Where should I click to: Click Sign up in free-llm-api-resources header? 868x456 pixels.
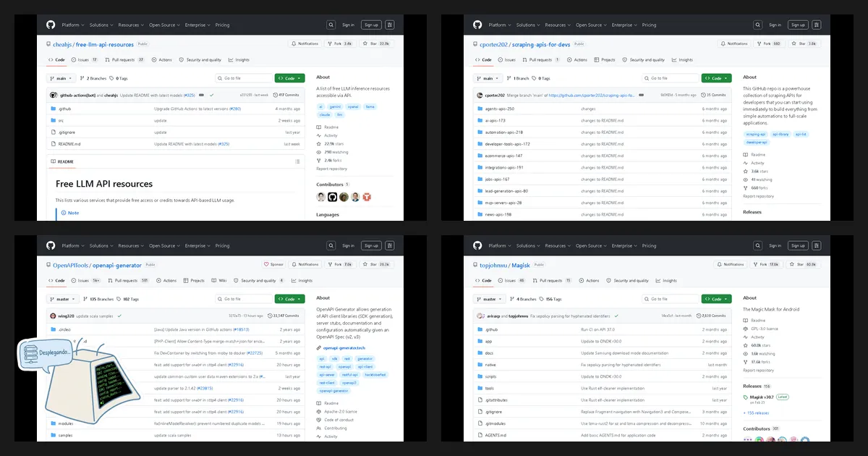coord(371,25)
